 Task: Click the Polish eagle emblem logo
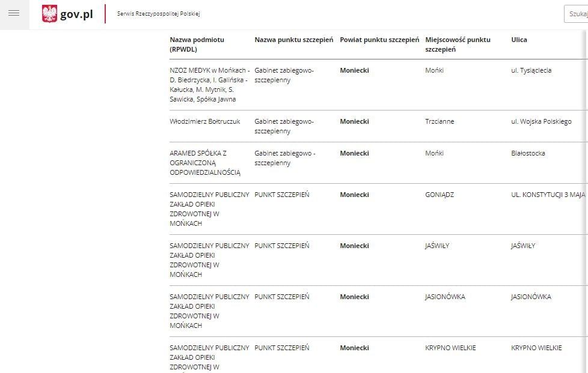tap(49, 14)
